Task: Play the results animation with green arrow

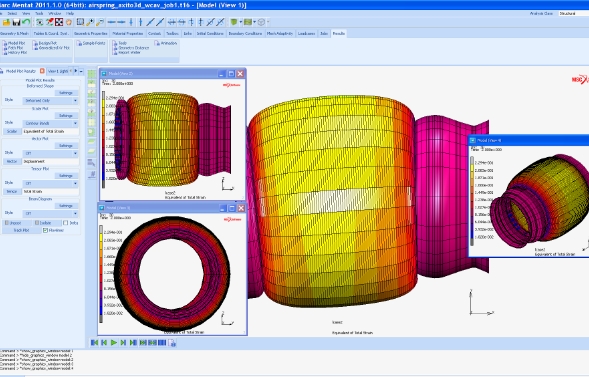Action: 113,342
